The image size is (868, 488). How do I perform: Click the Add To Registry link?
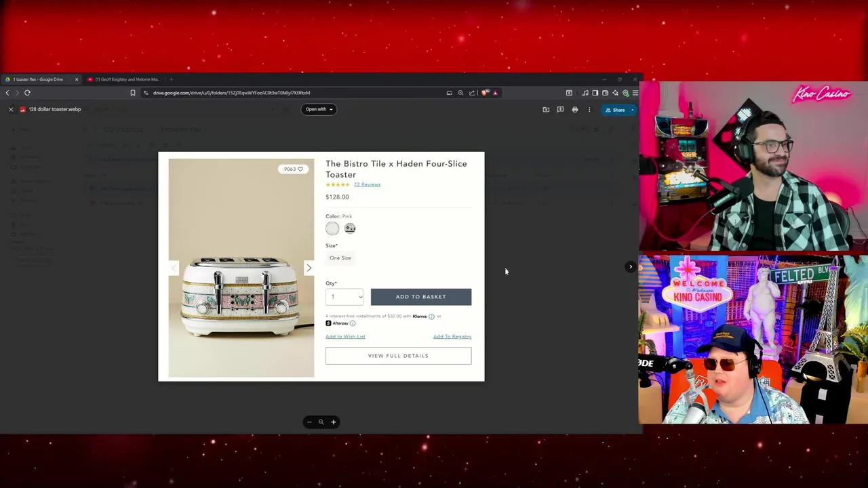(x=452, y=336)
